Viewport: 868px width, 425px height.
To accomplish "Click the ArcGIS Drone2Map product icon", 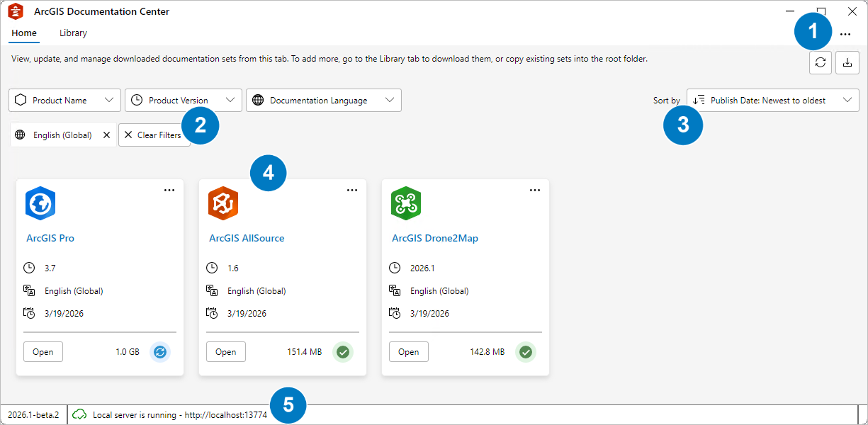I will point(406,205).
